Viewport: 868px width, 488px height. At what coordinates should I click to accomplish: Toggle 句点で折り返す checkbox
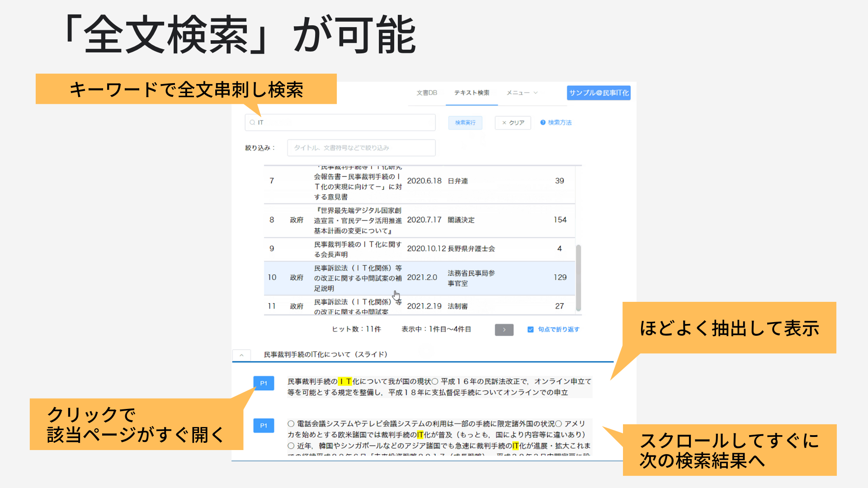[531, 329]
